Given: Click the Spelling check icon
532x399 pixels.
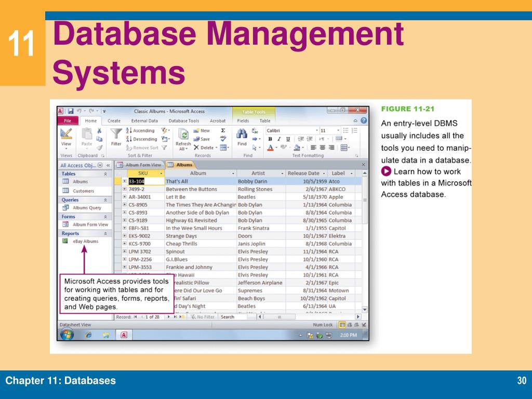Looking at the screenshot, I should pyautogui.click(x=223, y=139).
